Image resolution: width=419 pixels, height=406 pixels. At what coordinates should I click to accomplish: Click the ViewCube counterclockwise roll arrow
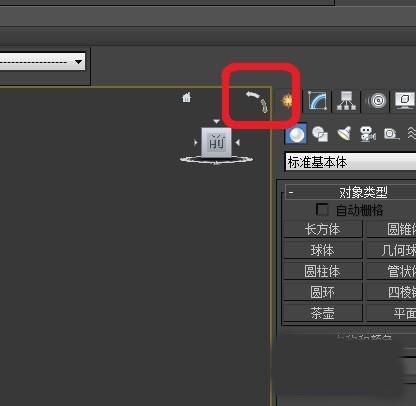pos(252,95)
